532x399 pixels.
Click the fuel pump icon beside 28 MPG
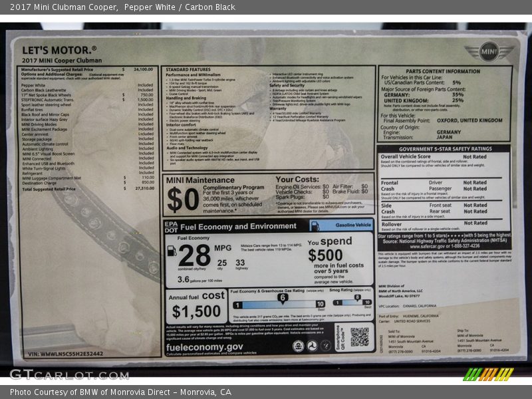[x=172, y=251]
